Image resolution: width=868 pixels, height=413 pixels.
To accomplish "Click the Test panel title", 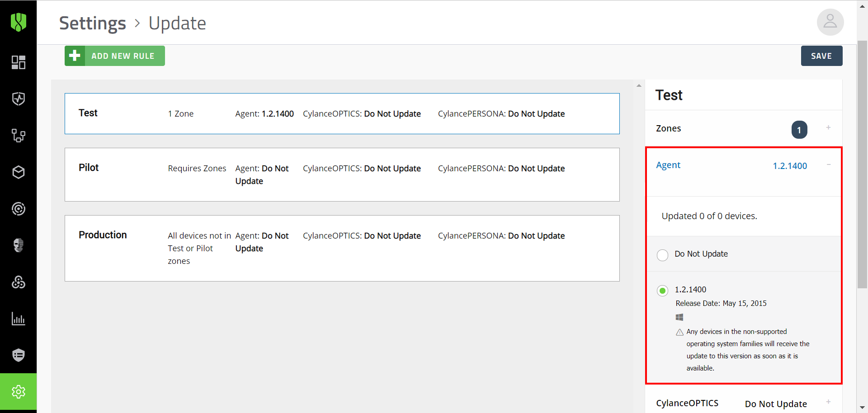I will [x=669, y=95].
